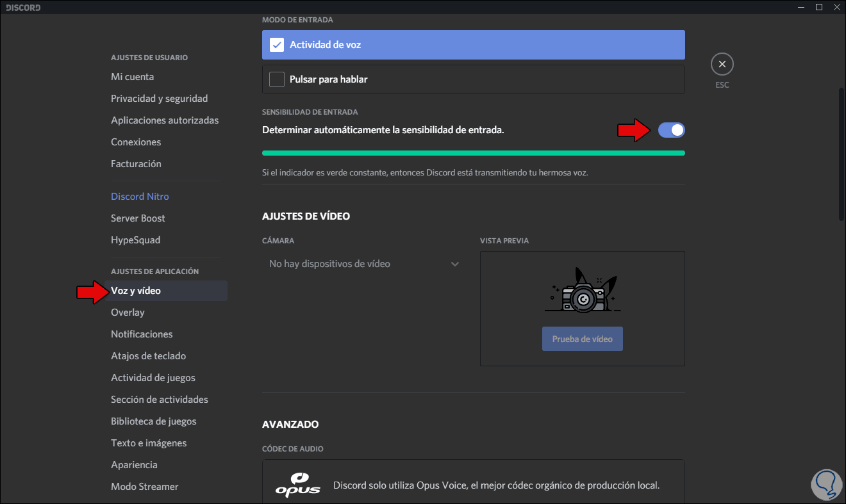Image resolution: width=846 pixels, height=504 pixels.
Task: Maximize the Discord window
Action: coord(819,7)
